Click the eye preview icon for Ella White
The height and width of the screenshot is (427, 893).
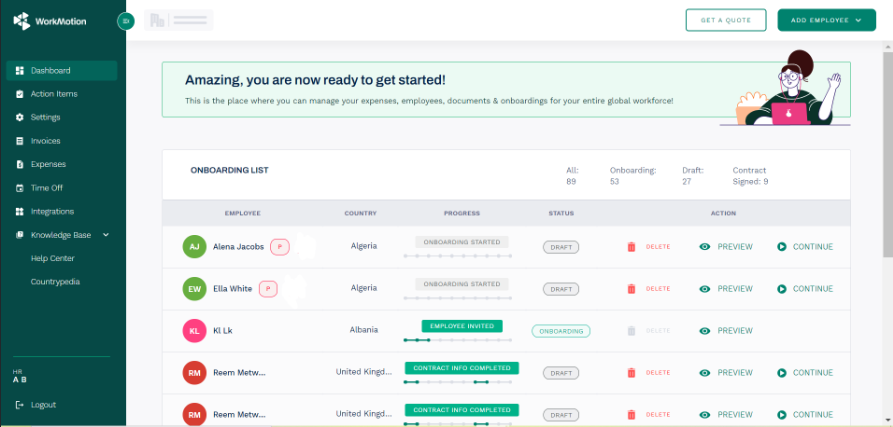coord(705,289)
